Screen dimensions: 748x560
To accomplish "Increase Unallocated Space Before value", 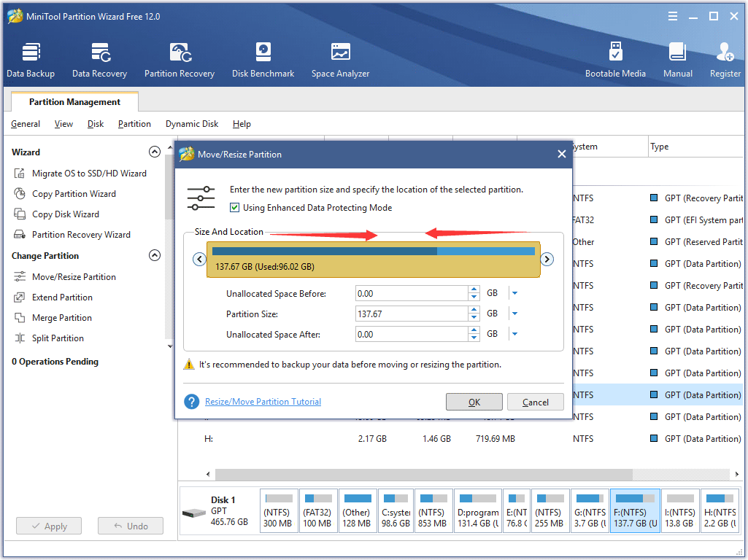I will [474, 289].
